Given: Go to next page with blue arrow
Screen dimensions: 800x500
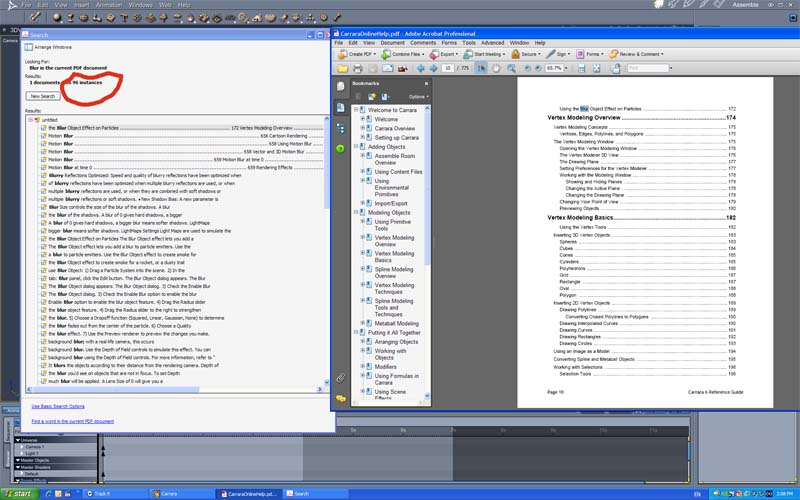Looking at the screenshot, I should pyautogui.click(x=434, y=68).
